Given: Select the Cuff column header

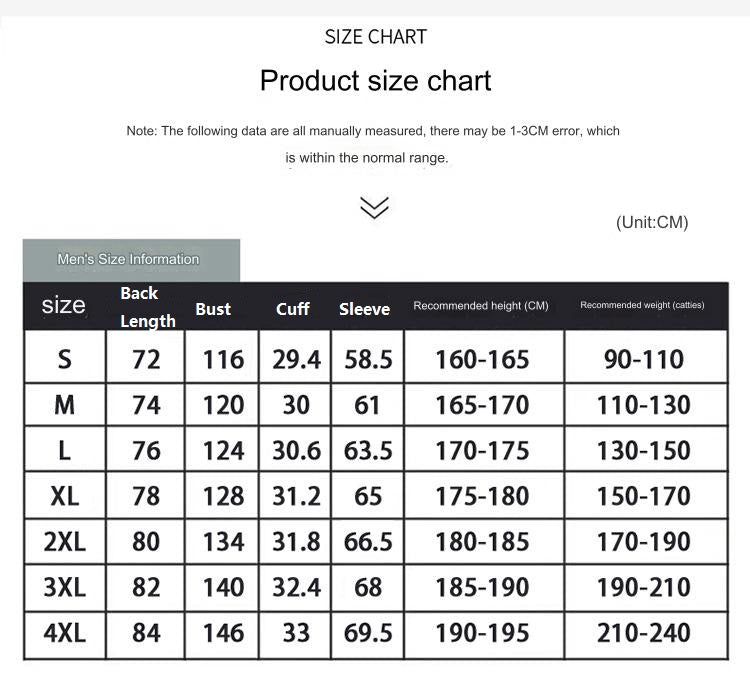Looking at the screenshot, I should (x=293, y=309).
